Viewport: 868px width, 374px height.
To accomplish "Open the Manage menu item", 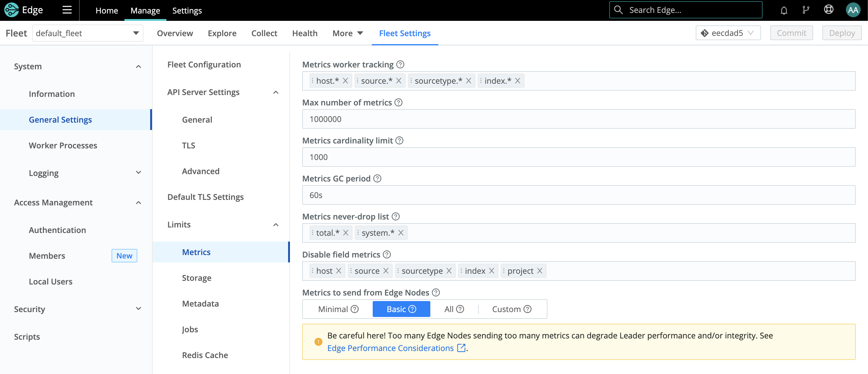I will (x=145, y=10).
